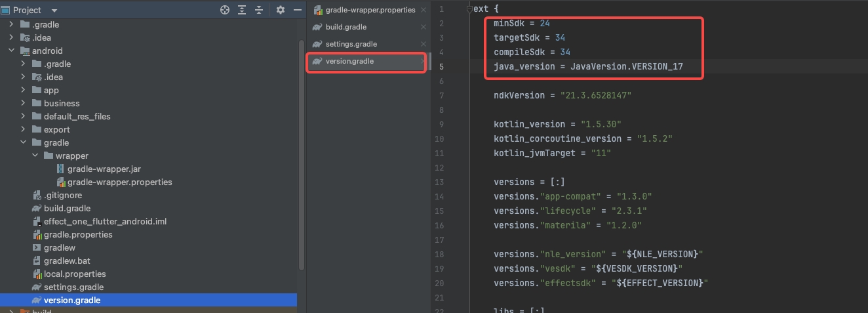Click Select Opened File crosshair icon
Image resolution: width=868 pixels, height=313 pixels.
coord(225,10)
